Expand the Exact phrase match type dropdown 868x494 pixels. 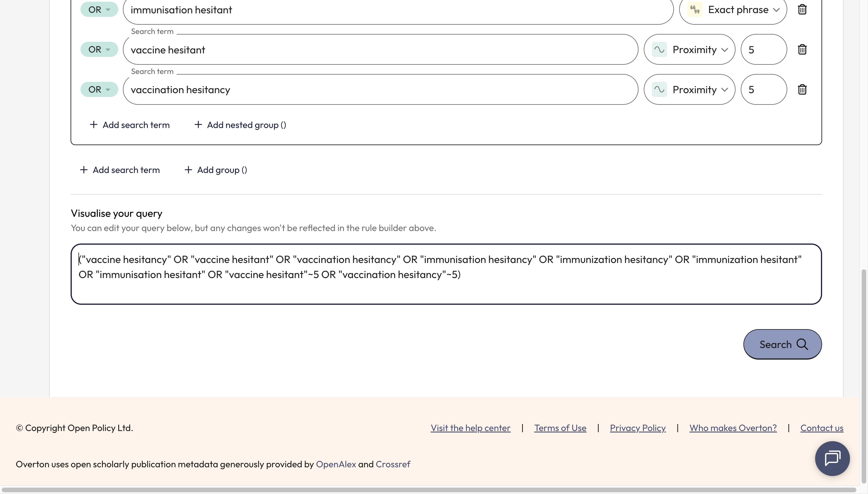[733, 10]
